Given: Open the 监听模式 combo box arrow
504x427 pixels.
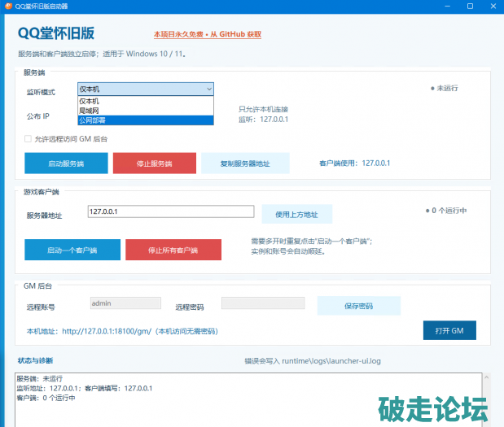Looking at the screenshot, I should [x=209, y=89].
